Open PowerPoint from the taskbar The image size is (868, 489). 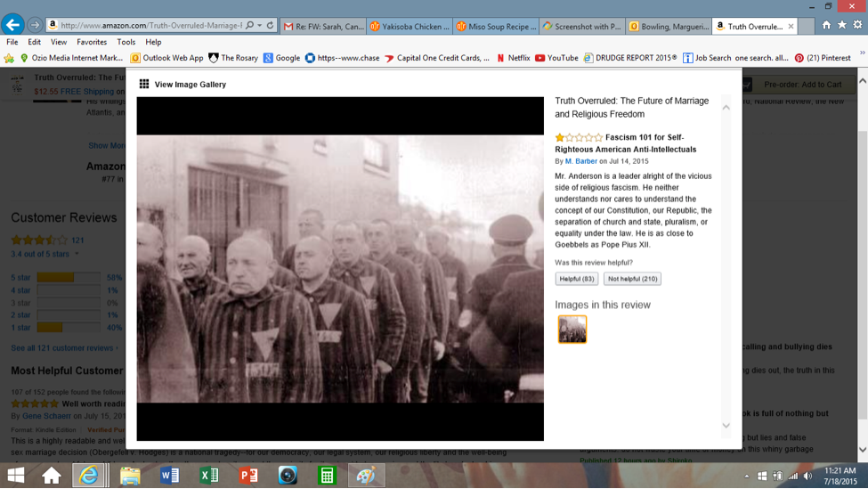pos(248,476)
